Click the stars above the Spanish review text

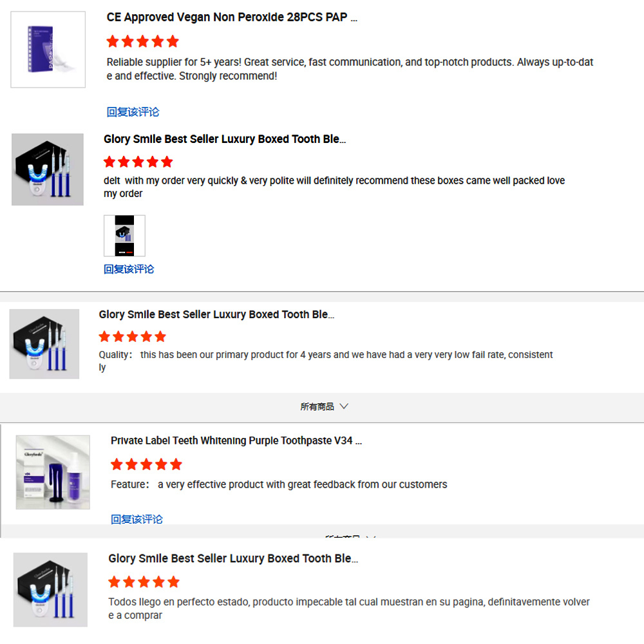tap(144, 582)
